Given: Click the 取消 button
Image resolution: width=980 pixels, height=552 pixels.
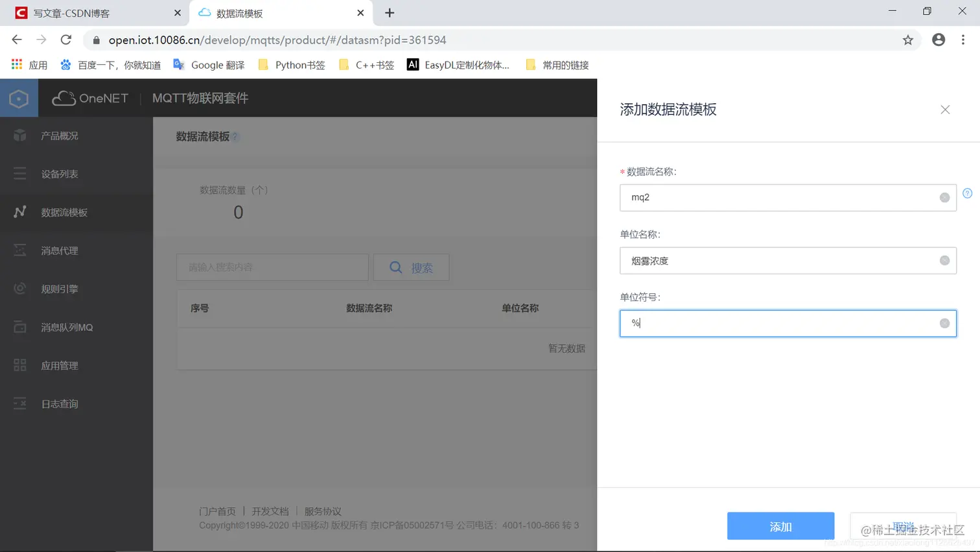Looking at the screenshot, I should (x=903, y=526).
